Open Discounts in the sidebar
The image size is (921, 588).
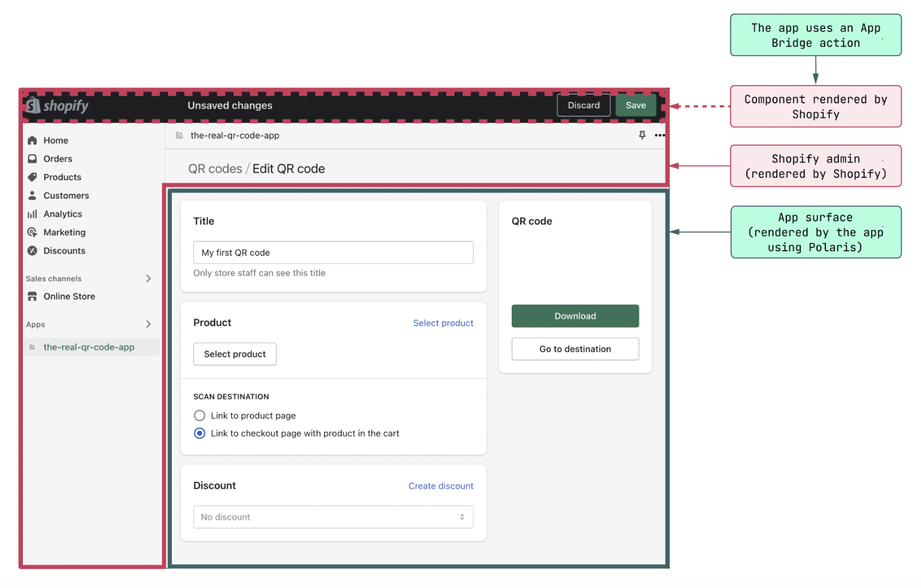65,251
